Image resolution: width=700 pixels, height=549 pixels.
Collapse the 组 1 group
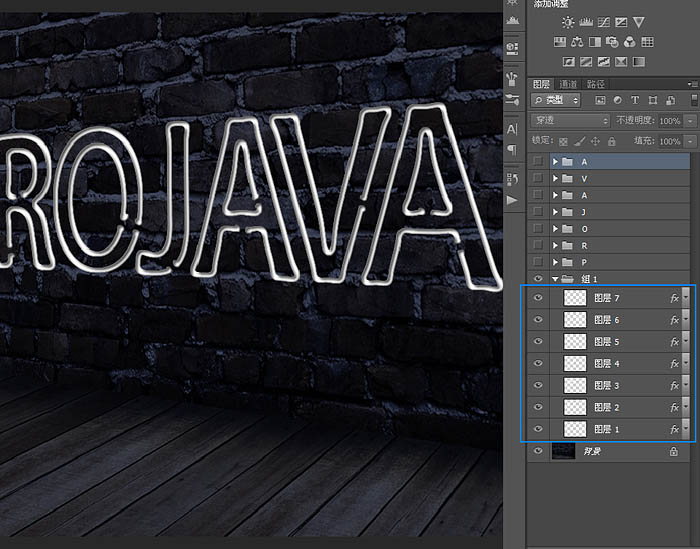[555, 279]
